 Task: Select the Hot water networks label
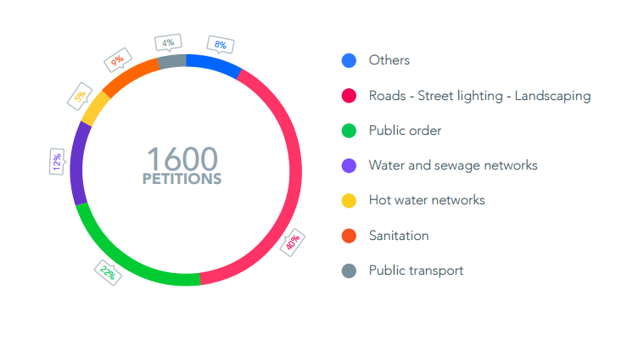[427, 200]
